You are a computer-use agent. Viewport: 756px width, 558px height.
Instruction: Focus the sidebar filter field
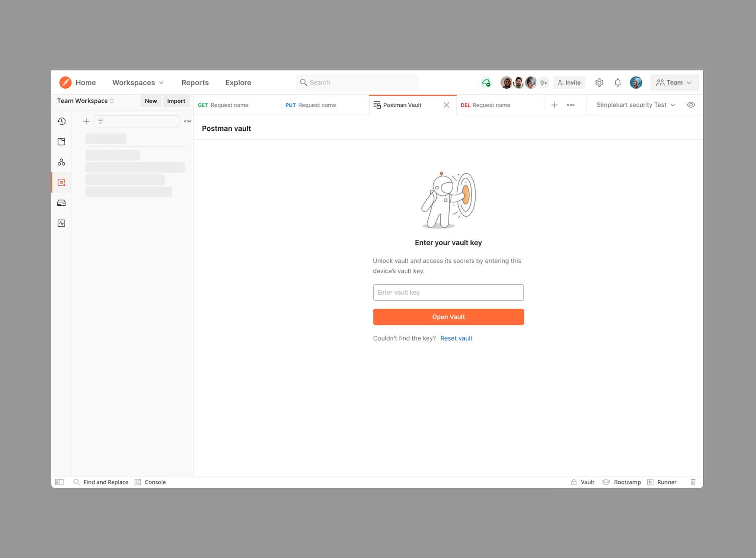[137, 121]
